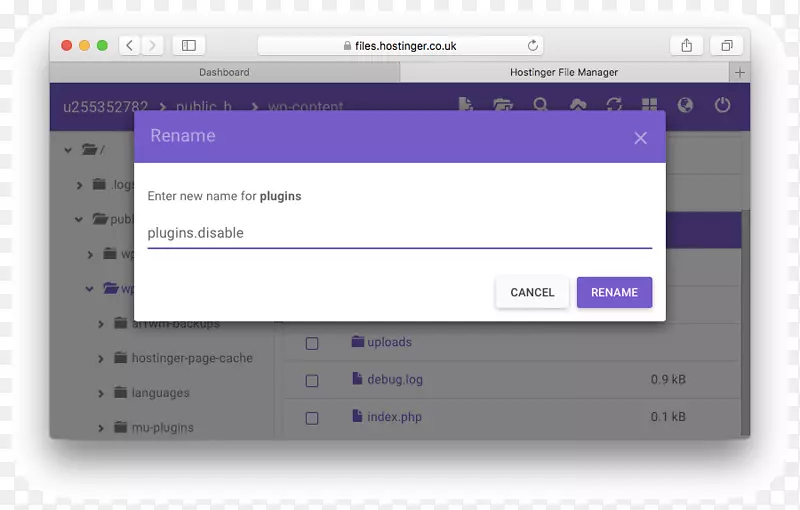
Task: Select hostinger-page-cache in the folder tree
Action: pos(192,358)
